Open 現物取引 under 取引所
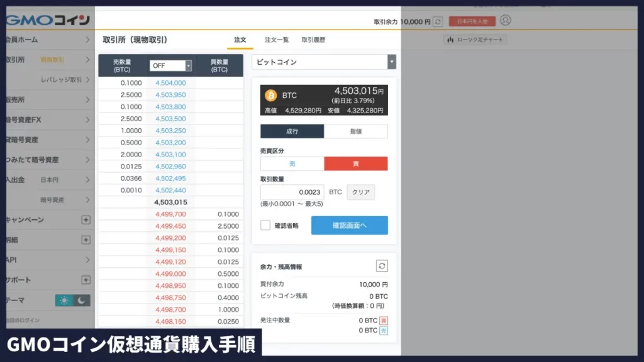Image resolution: width=644 pixels, height=362 pixels. 52,60
